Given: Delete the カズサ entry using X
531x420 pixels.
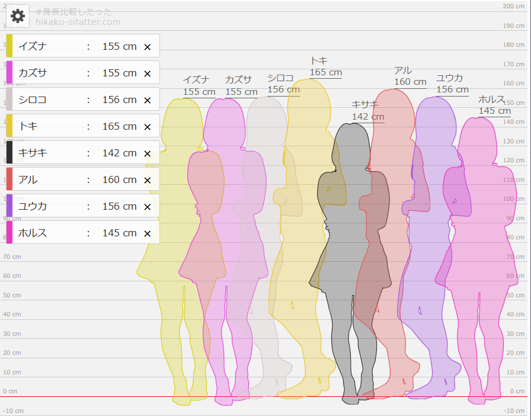Looking at the screenshot, I should (x=148, y=73).
